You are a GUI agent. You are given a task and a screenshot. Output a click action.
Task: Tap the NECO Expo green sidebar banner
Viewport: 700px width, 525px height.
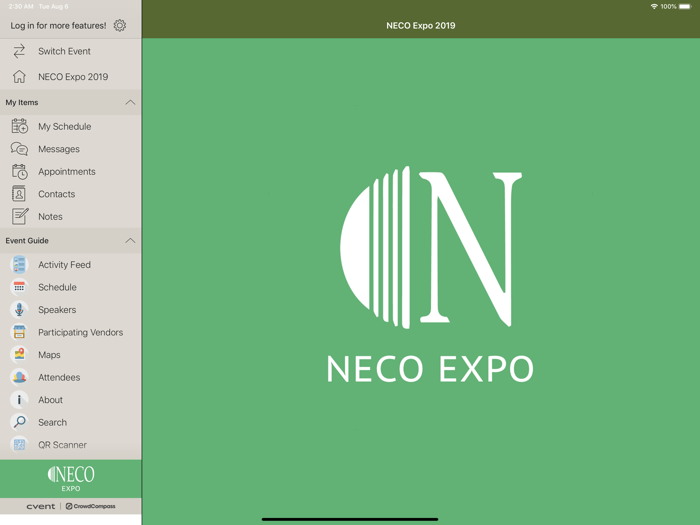pyautogui.click(x=71, y=479)
